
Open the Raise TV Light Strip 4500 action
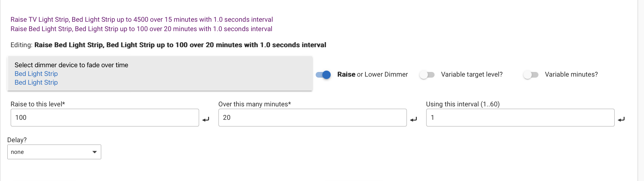tap(142, 19)
